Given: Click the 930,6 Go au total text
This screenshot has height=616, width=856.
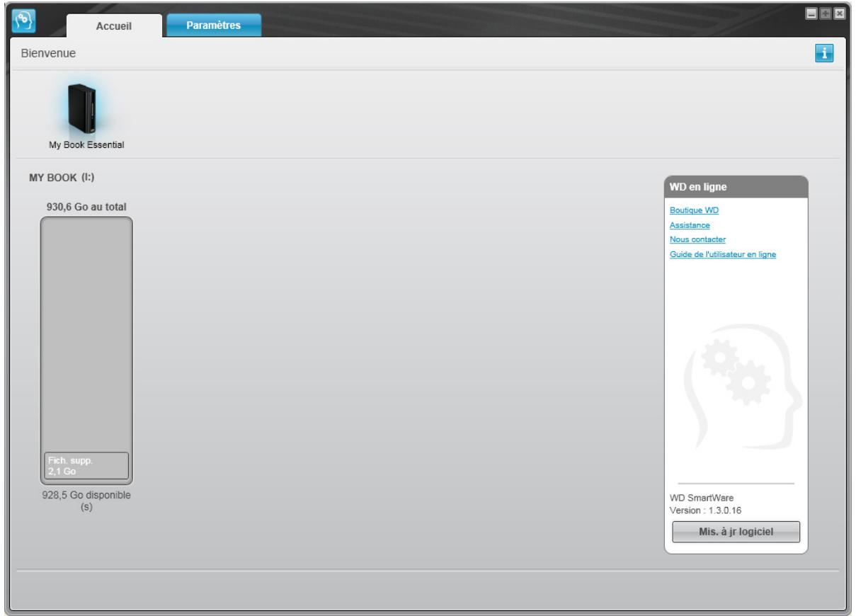Looking at the screenshot, I should (x=86, y=207).
